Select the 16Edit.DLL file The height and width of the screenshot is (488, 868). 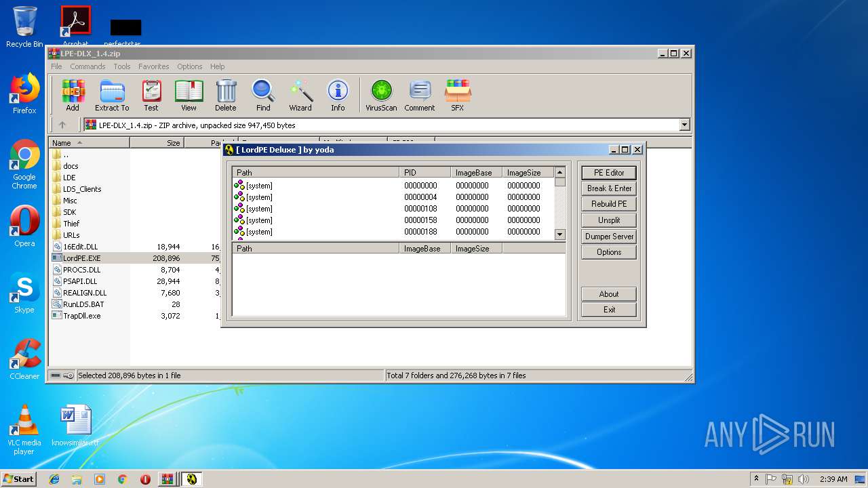tap(80, 247)
